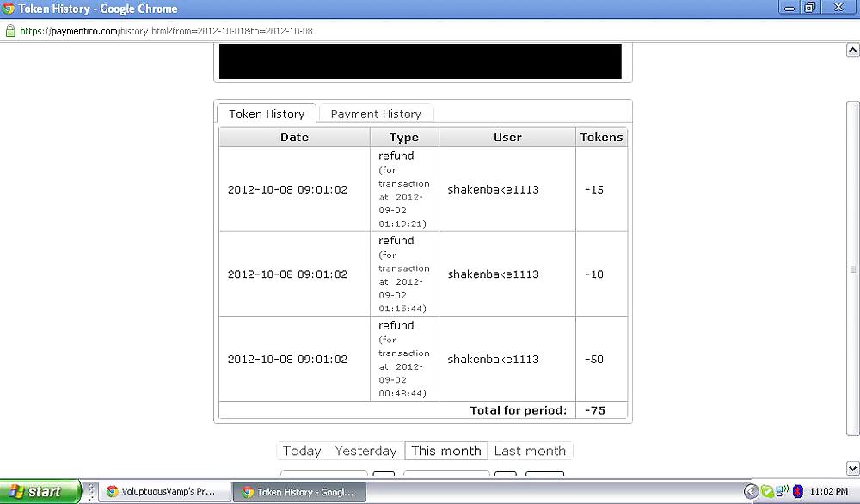Click the vertical scrollbar thumb
This screenshot has width=860, height=504.
tap(852, 268)
